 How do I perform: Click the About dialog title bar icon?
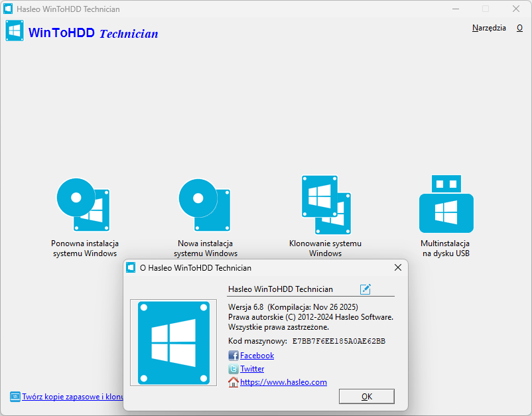tap(131, 268)
